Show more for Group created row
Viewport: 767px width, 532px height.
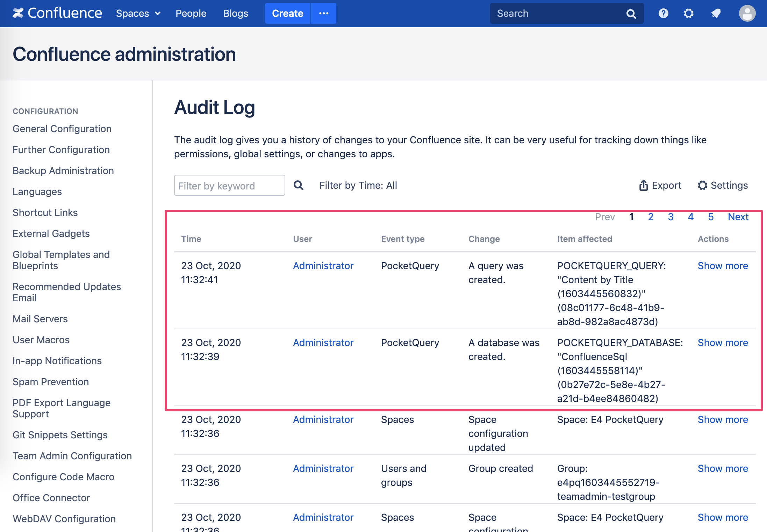point(723,468)
